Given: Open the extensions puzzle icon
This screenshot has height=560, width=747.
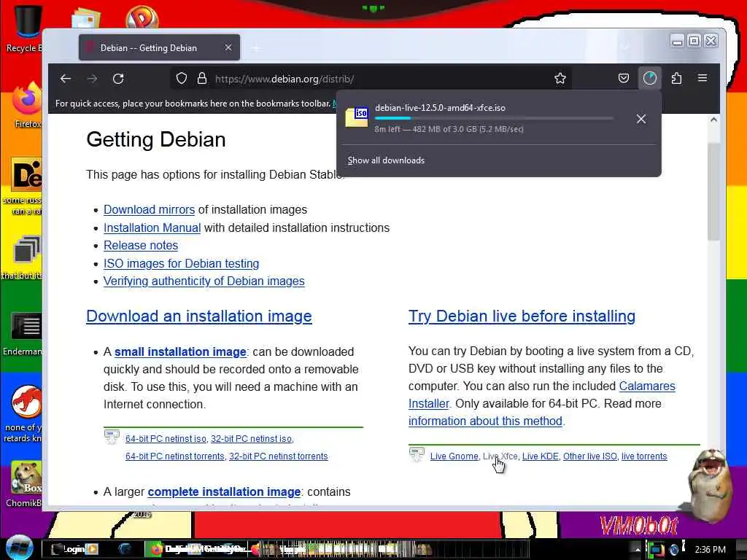Looking at the screenshot, I should point(676,78).
